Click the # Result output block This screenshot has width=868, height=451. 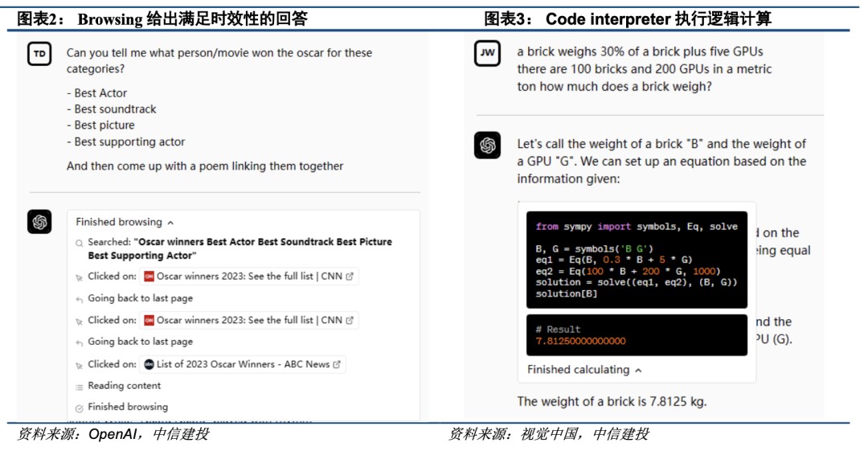pyautogui.click(x=637, y=334)
